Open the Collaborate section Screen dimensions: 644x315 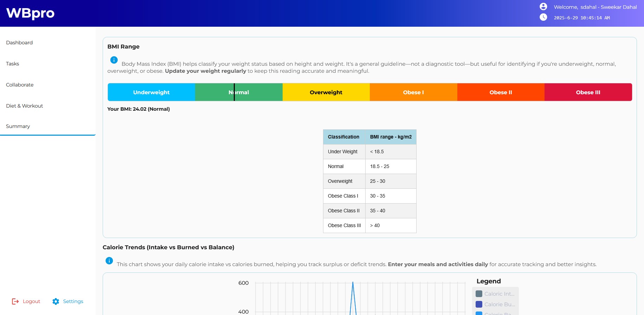coord(20,85)
